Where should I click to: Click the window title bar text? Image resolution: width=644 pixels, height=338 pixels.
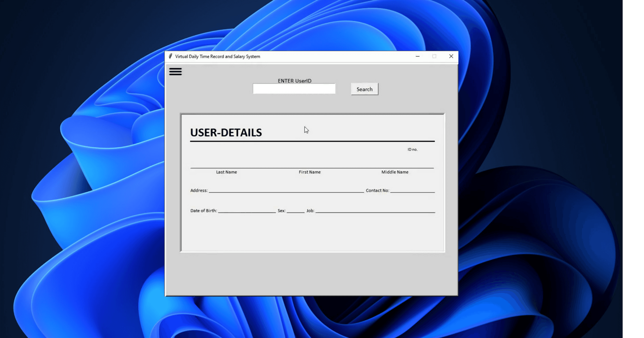point(217,56)
